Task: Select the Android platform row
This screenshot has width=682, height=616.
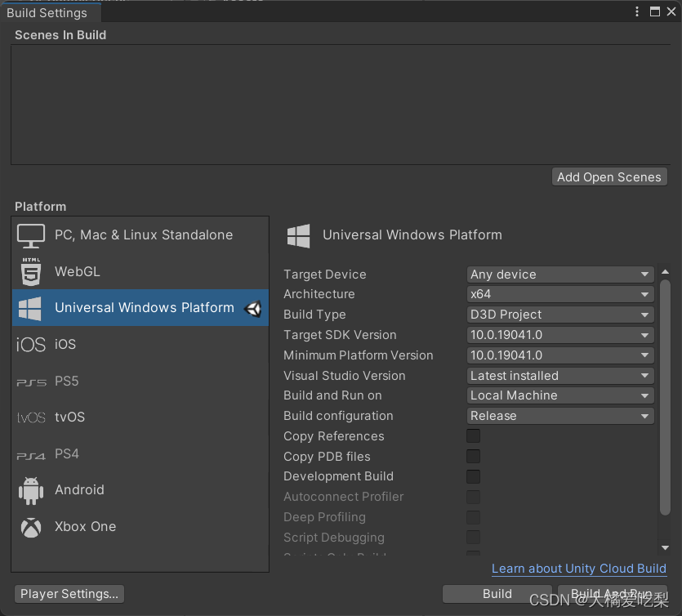Action: 140,490
